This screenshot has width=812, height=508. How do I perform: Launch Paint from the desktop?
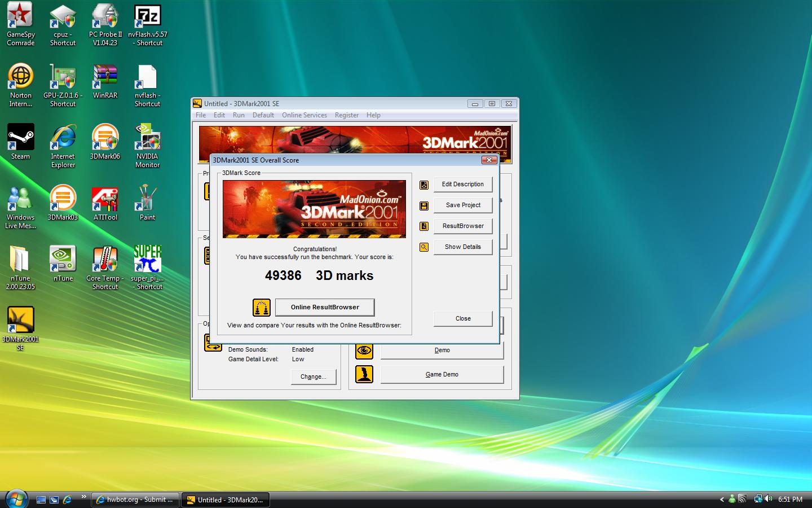click(147, 203)
